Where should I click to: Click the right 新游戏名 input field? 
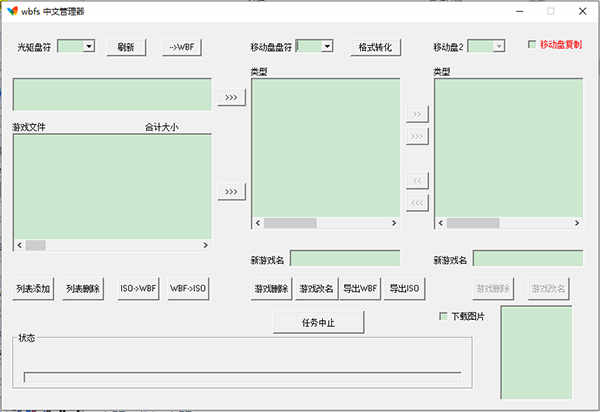click(528, 258)
